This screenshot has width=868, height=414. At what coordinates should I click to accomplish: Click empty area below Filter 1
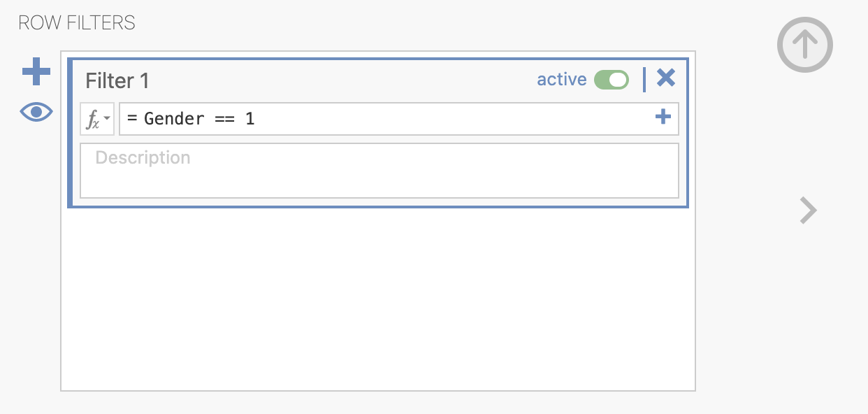pos(377,301)
